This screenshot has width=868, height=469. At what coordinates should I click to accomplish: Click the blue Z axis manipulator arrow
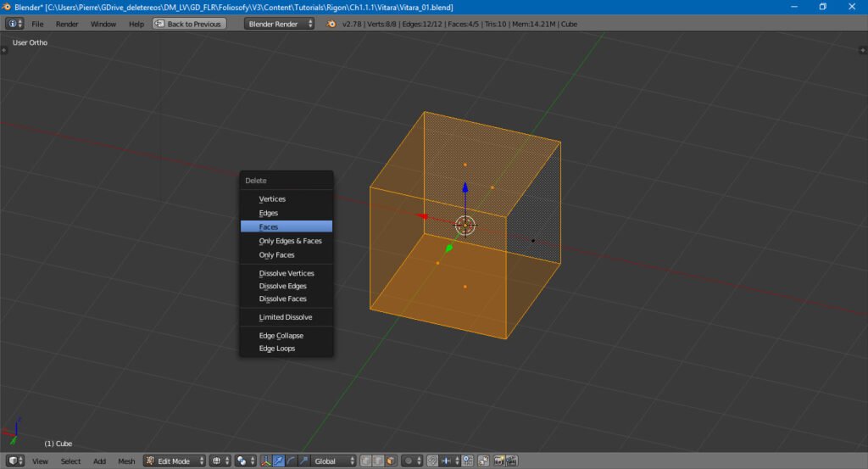point(465,188)
